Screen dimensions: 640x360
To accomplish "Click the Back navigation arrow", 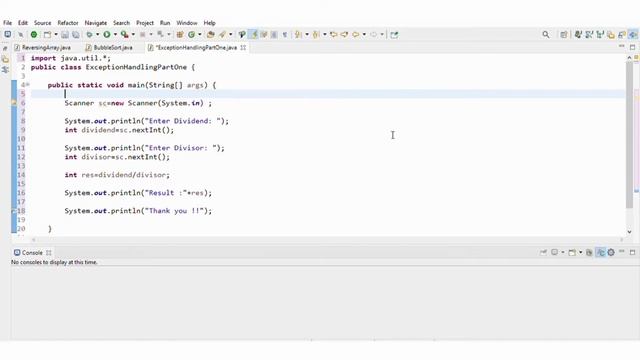I will tap(356, 35).
